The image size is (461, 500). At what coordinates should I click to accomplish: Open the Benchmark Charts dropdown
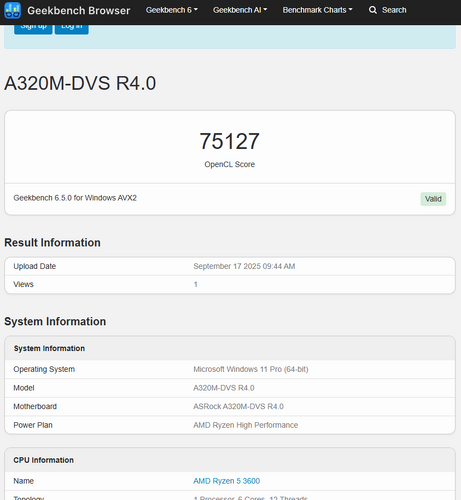[x=317, y=10]
